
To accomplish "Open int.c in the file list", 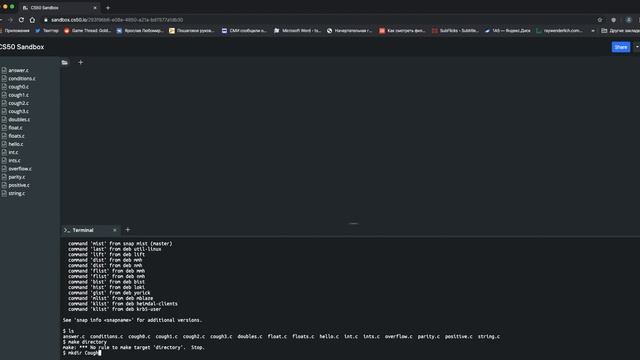I will click(13, 152).
